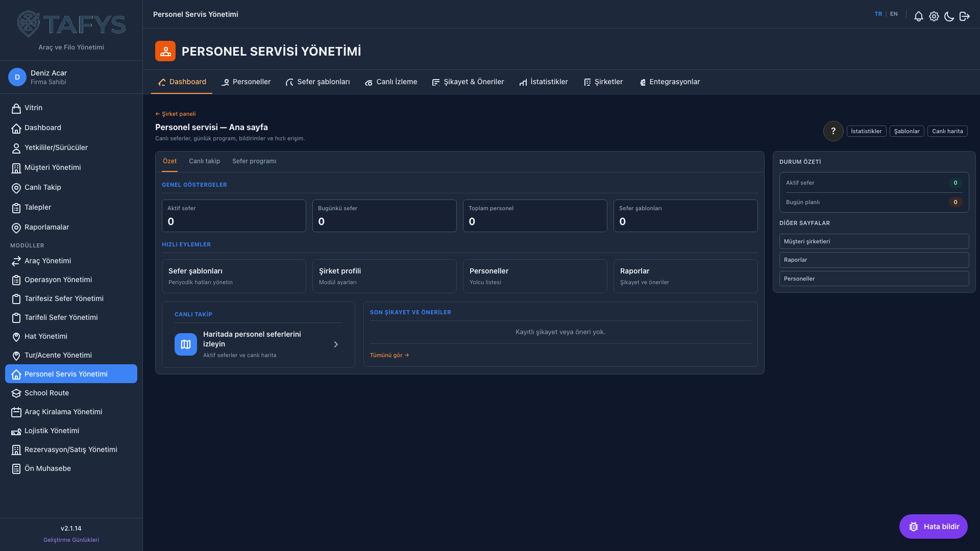Open Vitrin in the sidebar

71,108
